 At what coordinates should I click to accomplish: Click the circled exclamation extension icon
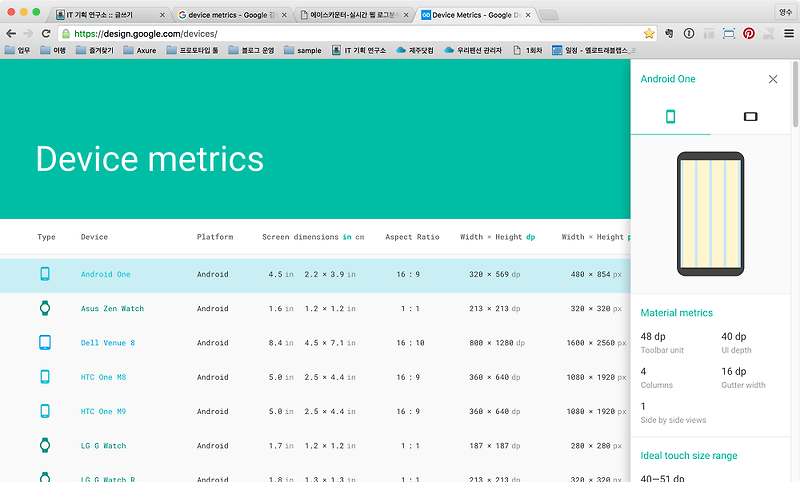point(689,34)
